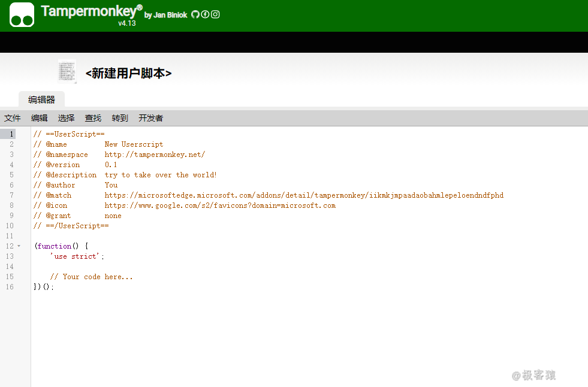Switch to the 编辑器 tab

coord(41,99)
